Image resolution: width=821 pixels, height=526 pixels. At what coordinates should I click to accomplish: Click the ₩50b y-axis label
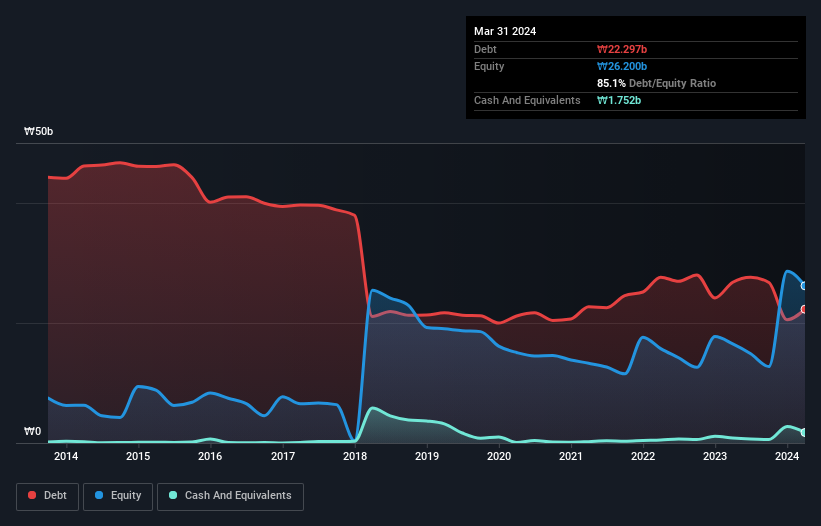(39, 131)
